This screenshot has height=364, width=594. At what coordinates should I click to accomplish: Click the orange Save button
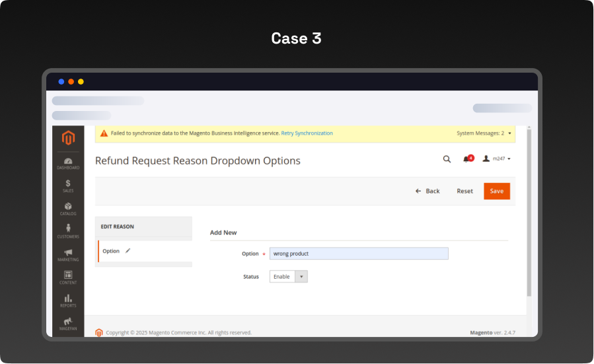point(496,191)
